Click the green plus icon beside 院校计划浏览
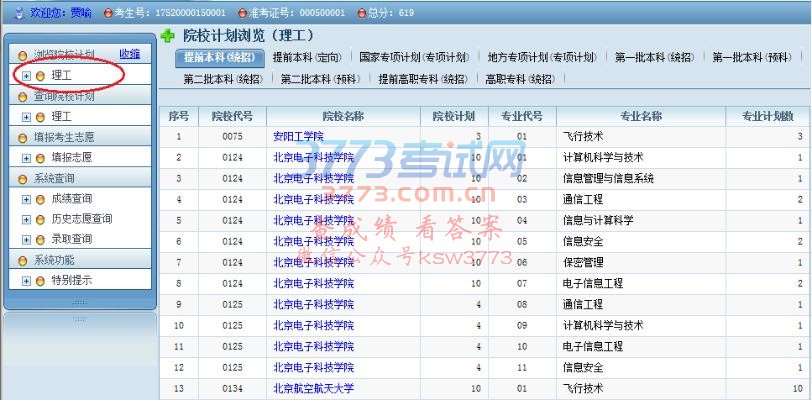812x400 pixels. click(x=167, y=36)
